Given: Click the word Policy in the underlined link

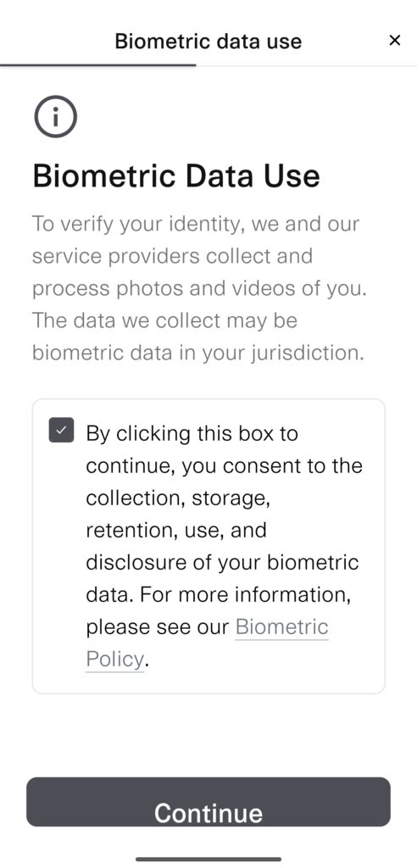Looking at the screenshot, I should pyautogui.click(x=114, y=659).
